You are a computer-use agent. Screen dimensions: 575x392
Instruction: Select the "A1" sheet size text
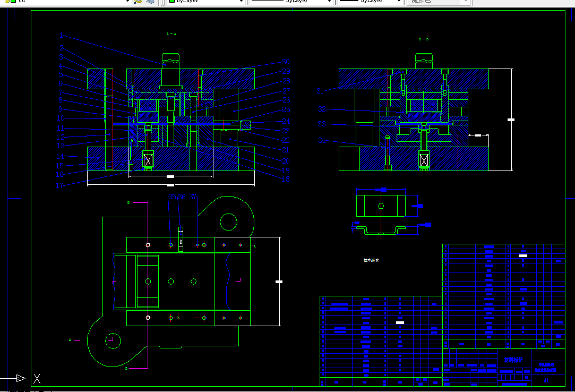tap(546, 381)
